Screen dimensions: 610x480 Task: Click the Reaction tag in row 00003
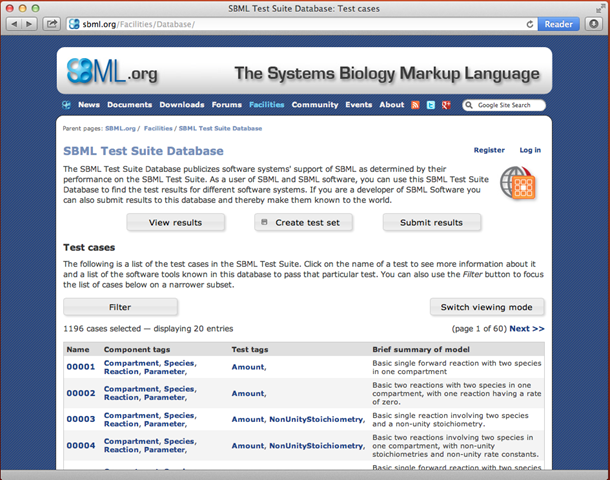121,424
